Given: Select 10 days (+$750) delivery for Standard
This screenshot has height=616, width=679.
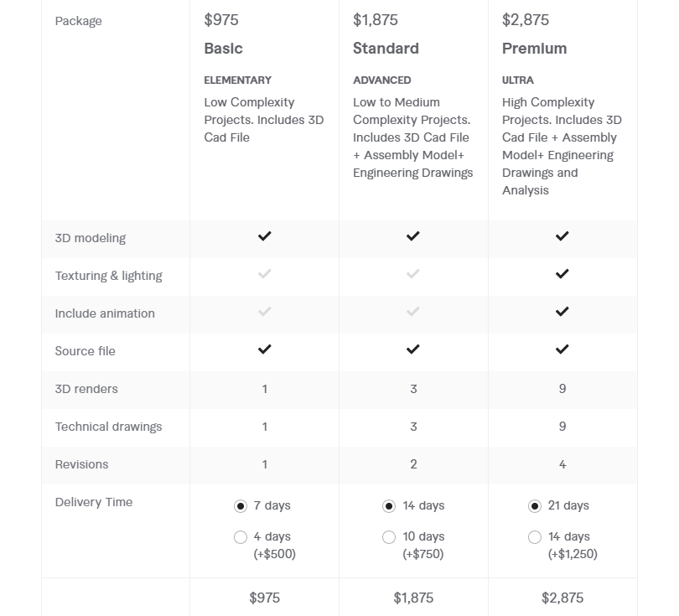Looking at the screenshot, I should 389,536.
